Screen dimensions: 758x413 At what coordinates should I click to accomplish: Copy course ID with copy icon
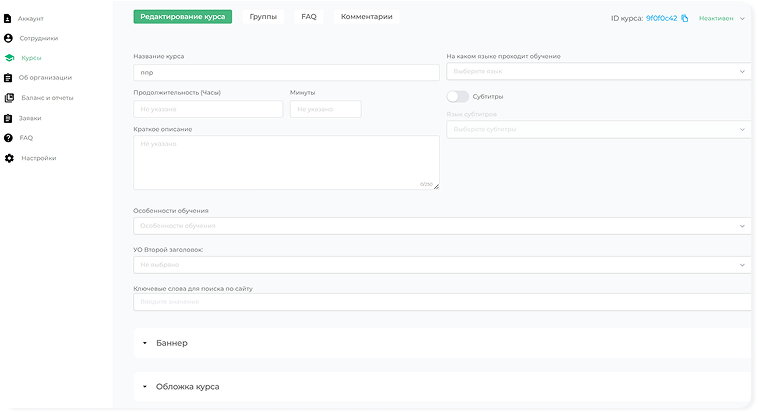pos(685,18)
